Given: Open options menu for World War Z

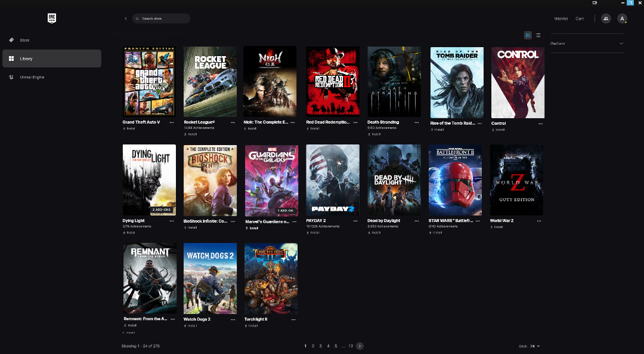Looking at the screenshot, I should point(539,221).
